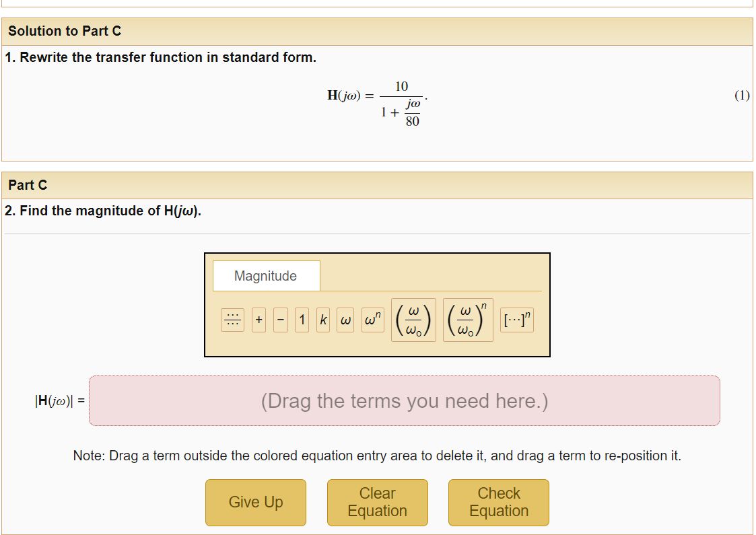The height and width of the screenshot is (535, 756).
Task: Select the constant 1 term
Action: 301,320
